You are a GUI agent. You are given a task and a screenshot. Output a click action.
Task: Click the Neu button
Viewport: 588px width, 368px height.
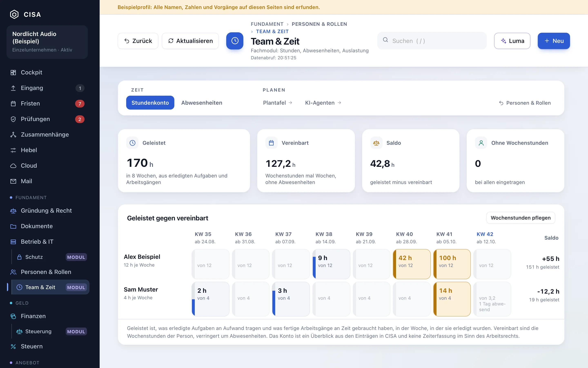[554, 41]
